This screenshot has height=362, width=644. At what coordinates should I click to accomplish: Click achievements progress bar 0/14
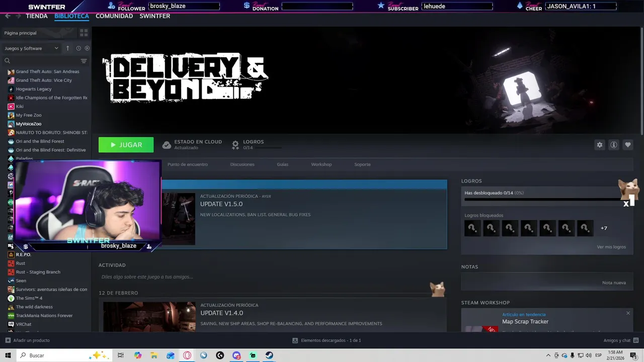click(x=541, y=200)
